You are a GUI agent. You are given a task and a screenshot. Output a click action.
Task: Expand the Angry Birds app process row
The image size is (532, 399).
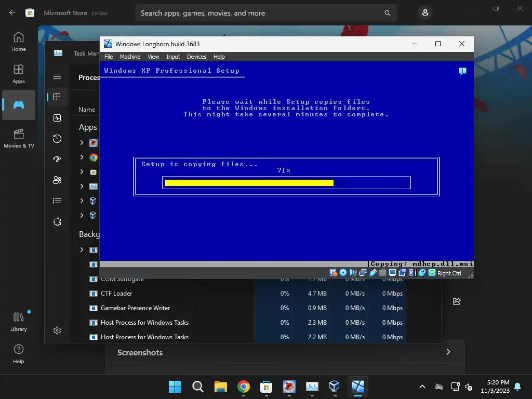[x=82, y=142]
